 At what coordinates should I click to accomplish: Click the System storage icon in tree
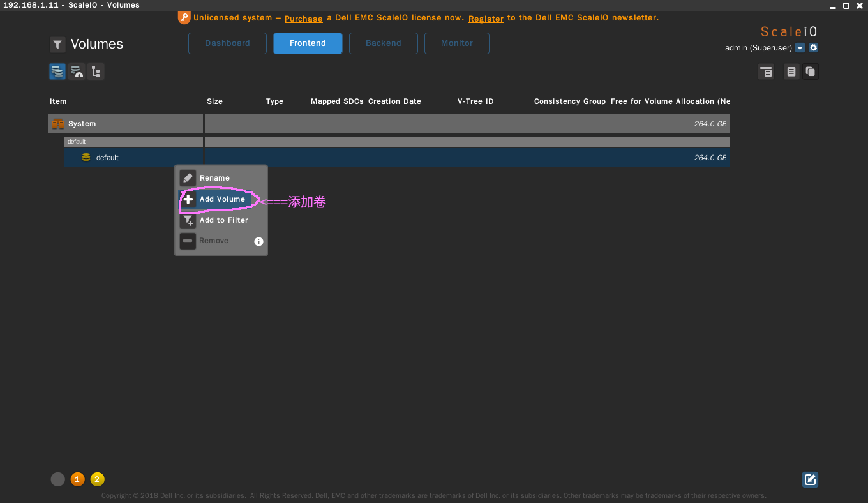58,124
